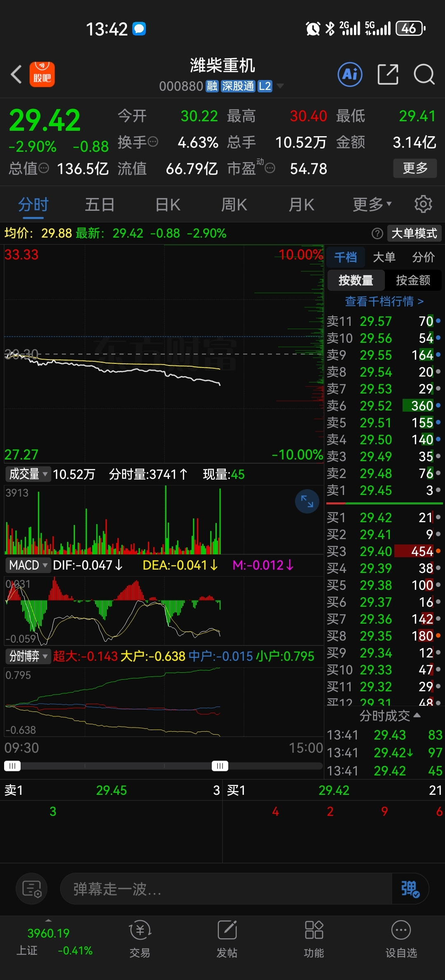Viewport: 445px width, 980px height.
Task: Tap the 更多 quote details button
Action: (x=415, y=168)
